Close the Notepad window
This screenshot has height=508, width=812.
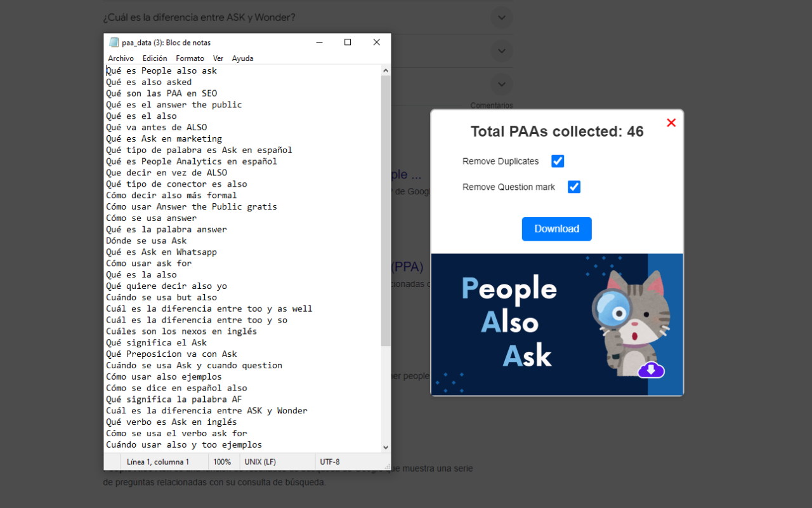[x=377, y=43]
